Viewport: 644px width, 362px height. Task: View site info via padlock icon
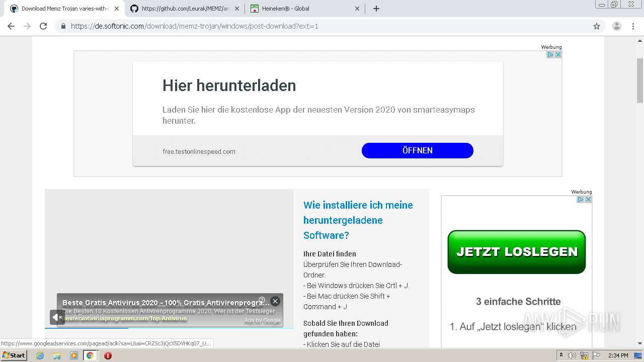click(63, 26)
